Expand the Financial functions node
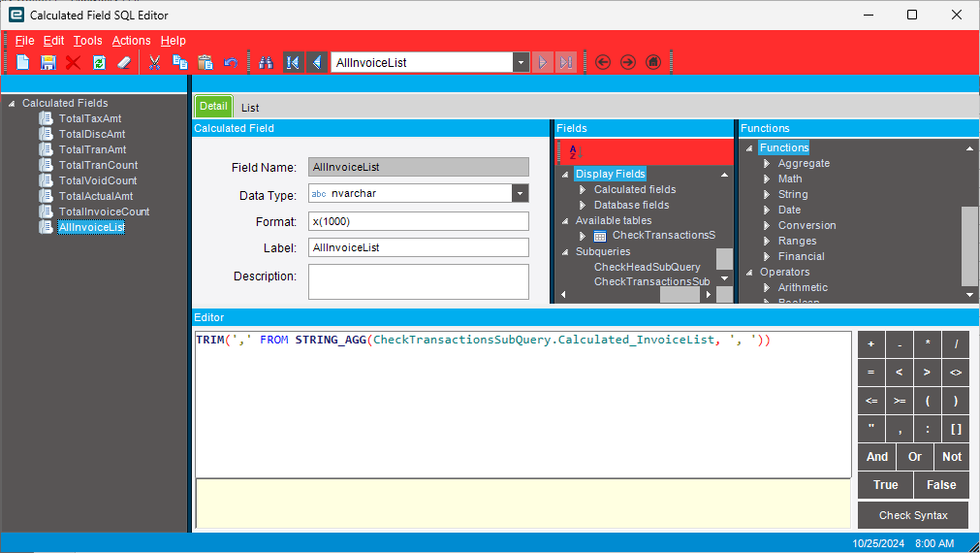Image resolution: width=980 pixels, height=553 pixels. [767, 256]
